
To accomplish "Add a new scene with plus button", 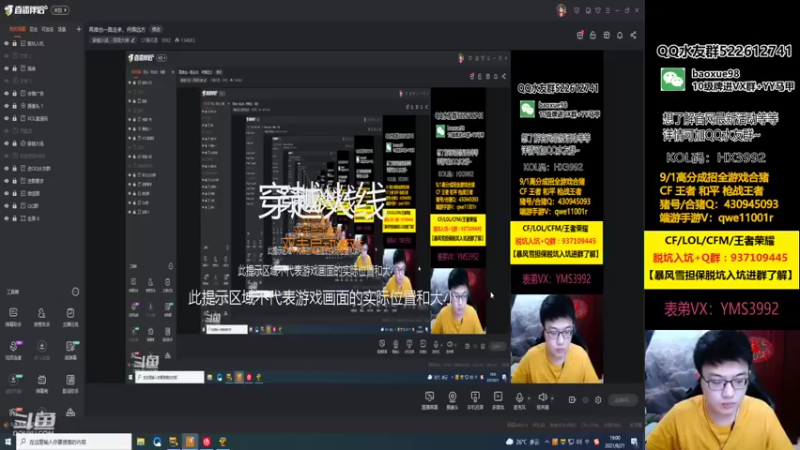I will pos(79,29).
